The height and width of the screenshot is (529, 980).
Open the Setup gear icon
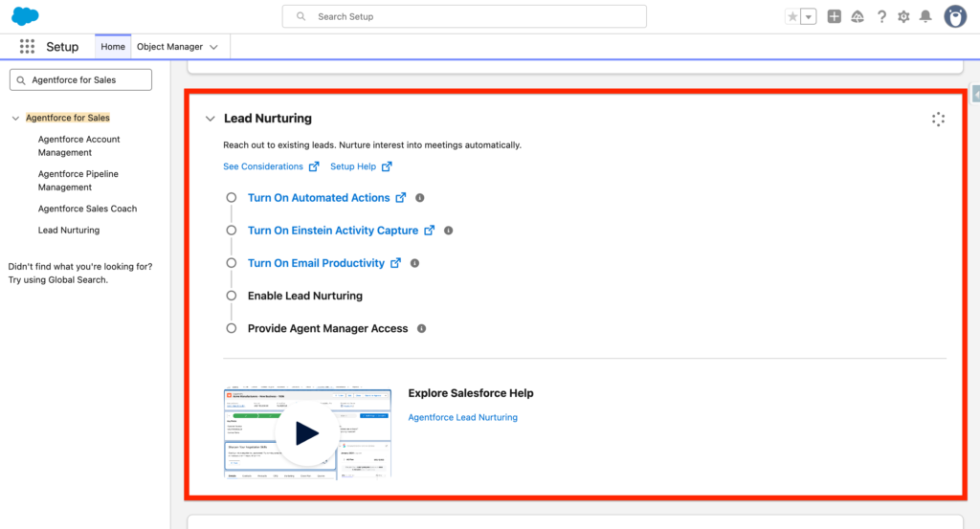pyautogui.click(x=903, y=16)
